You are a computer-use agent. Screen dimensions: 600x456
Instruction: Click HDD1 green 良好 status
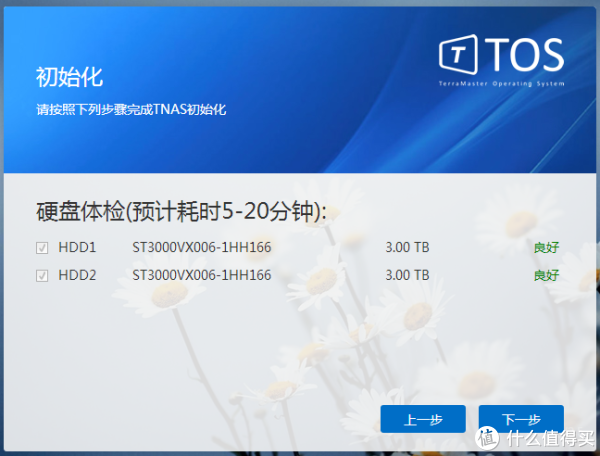pyautogui.click(x=546, y=247)
